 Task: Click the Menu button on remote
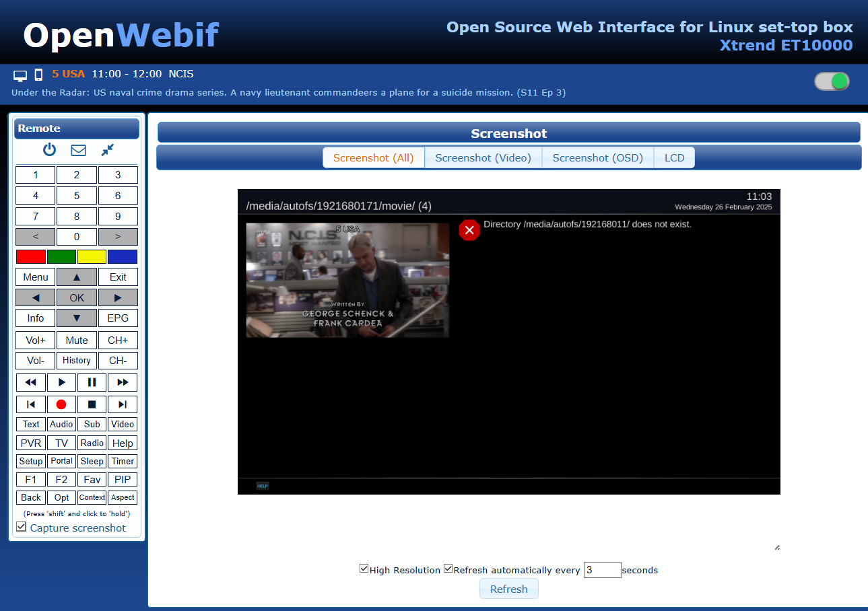click(x=36, y=277)
